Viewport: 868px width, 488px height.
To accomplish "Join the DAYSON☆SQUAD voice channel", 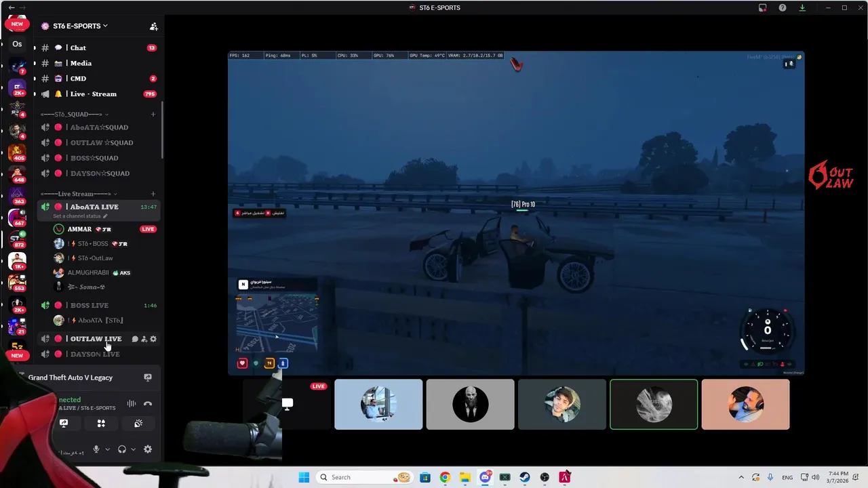I will (x=99, y=174).
